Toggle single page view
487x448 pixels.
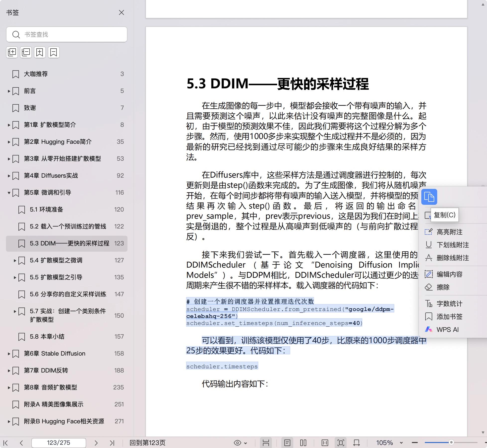pos(287,443)
